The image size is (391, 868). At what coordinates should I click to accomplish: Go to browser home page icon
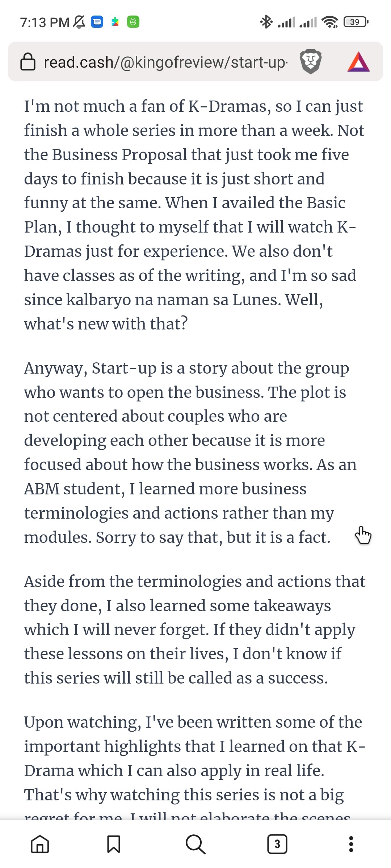[x=40, y=844]
